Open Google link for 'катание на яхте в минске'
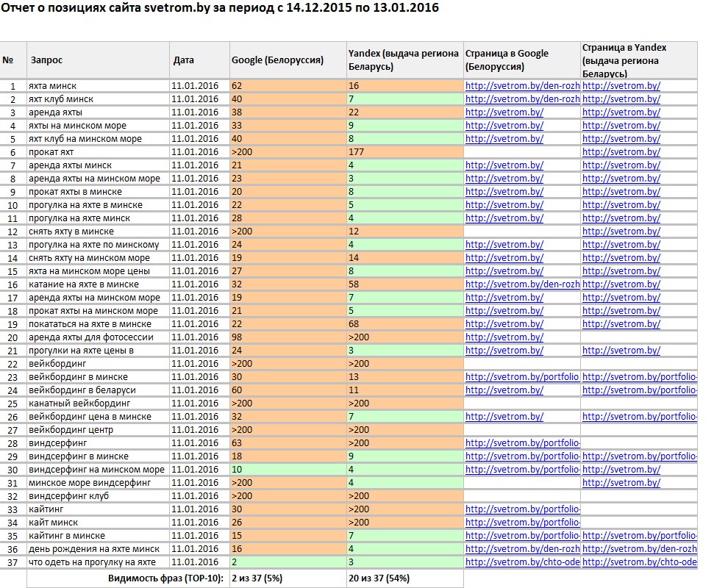Viewport: 714px width, 588px height. [x=522, y=284]
